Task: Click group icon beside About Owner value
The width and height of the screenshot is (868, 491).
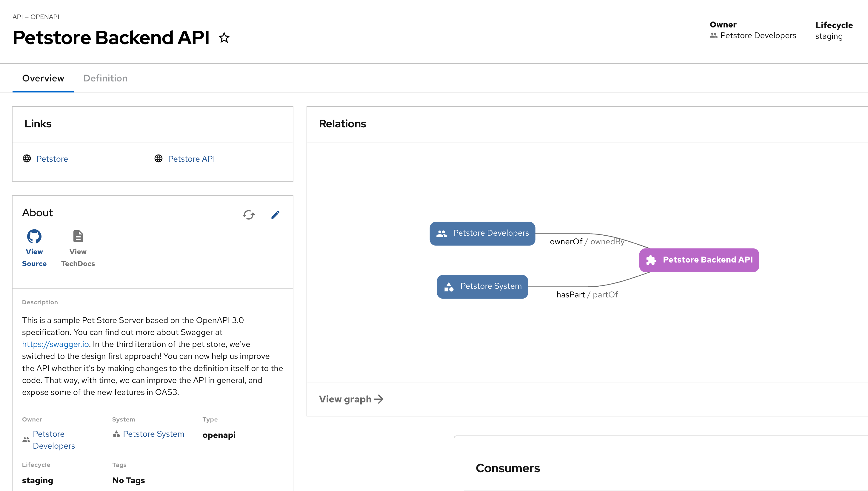Action: pos(26,440)
